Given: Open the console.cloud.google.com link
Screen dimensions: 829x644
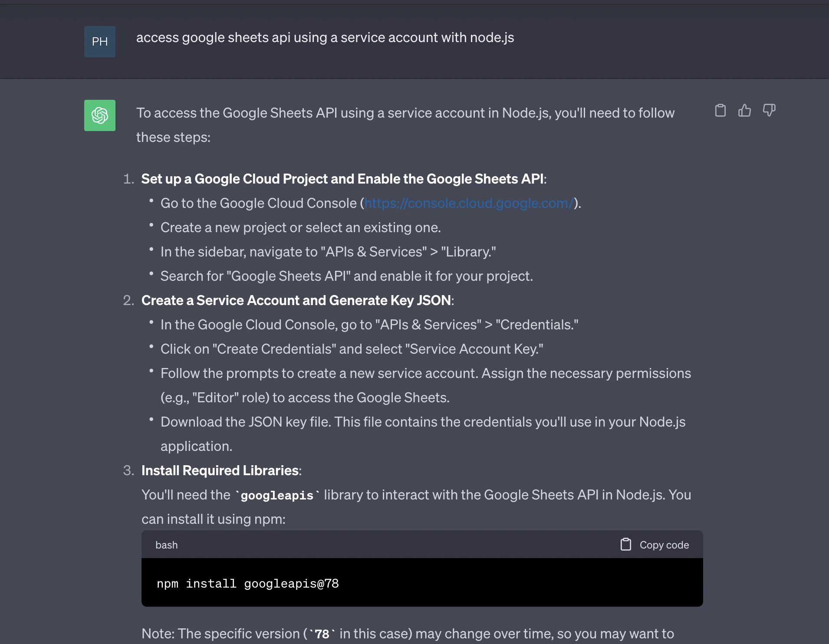Looking at the screenshot, I should click(469, 203).
